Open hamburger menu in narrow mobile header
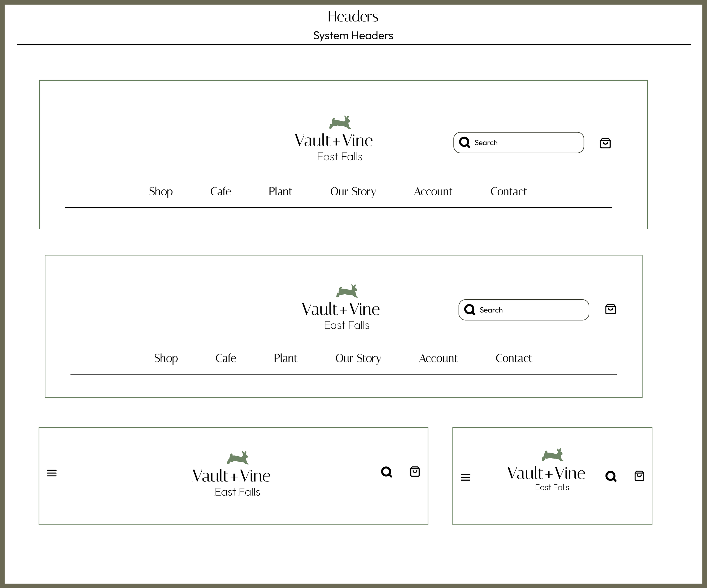Screen dimensions: 707x588 point(465,477)
